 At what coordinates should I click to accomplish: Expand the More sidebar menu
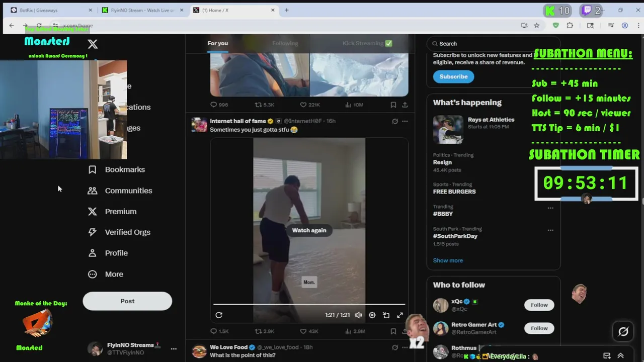(106, 274)
